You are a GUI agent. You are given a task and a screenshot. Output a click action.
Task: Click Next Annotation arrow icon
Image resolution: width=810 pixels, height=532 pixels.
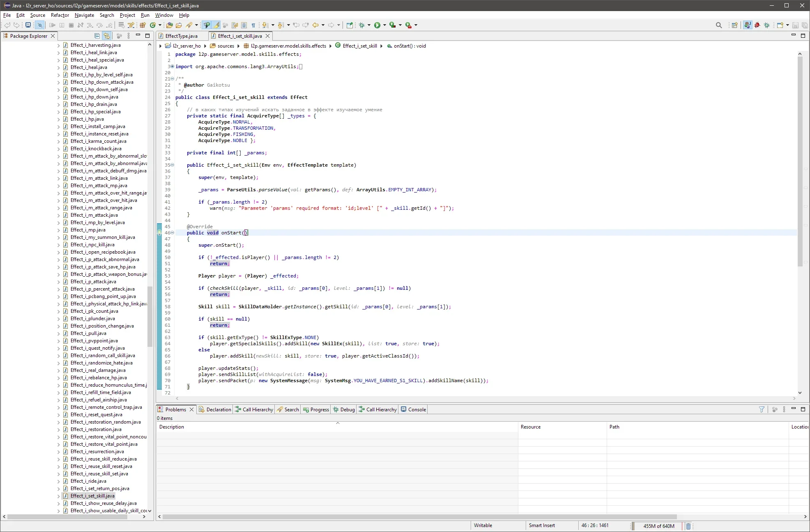(265, 25)
